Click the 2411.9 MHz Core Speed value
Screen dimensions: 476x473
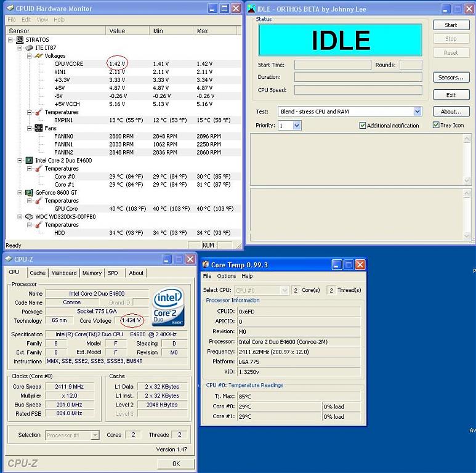(x=69, y=387)
